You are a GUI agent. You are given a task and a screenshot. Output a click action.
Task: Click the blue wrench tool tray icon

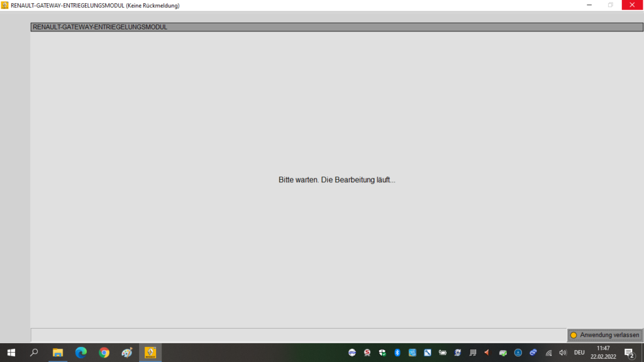tap(428, 353)
